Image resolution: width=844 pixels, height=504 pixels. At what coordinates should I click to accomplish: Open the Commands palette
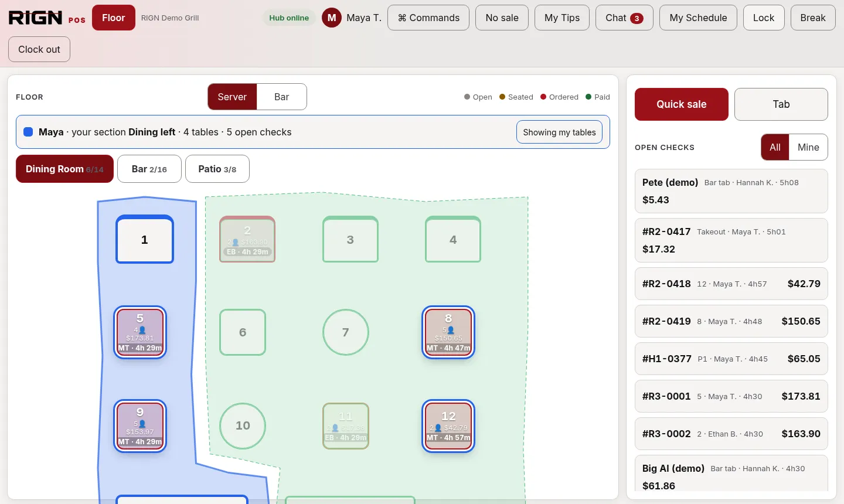[428, 18]
